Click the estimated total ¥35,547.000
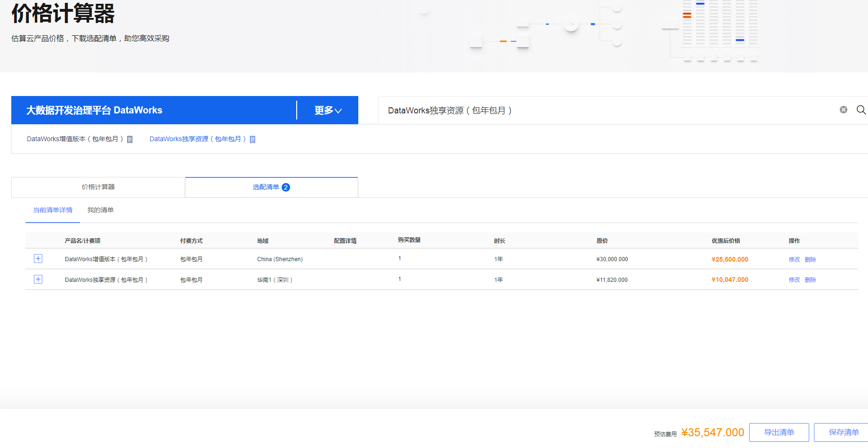868x448 pixels. pos(712,432)
